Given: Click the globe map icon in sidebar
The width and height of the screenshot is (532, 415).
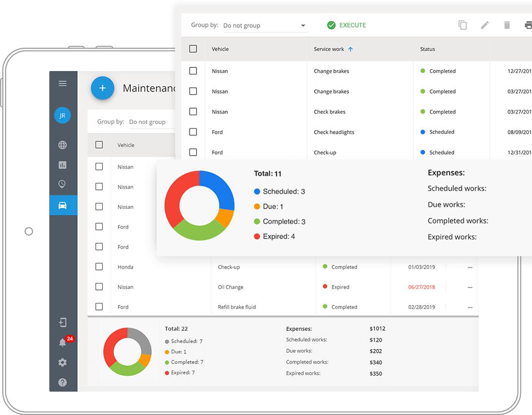Looking at the screenshot, I should (x=62, y=145).
